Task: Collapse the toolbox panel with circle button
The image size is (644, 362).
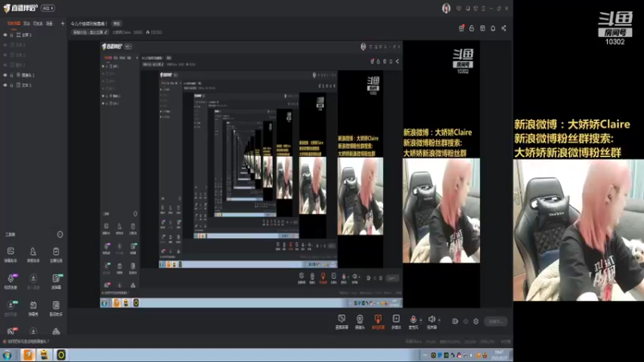Action: [x=60, y=234]
